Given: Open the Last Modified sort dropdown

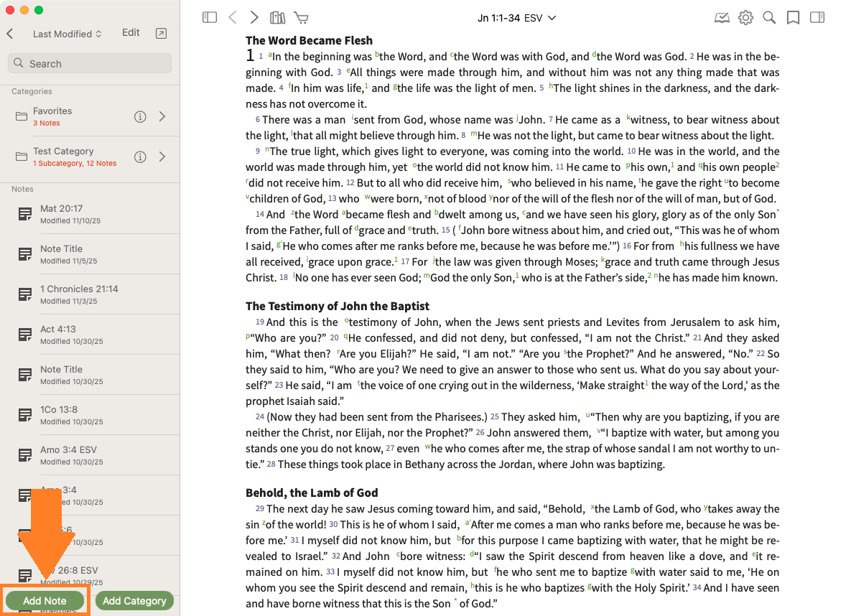Looking at the screenshot, I should tap(68, 34).
